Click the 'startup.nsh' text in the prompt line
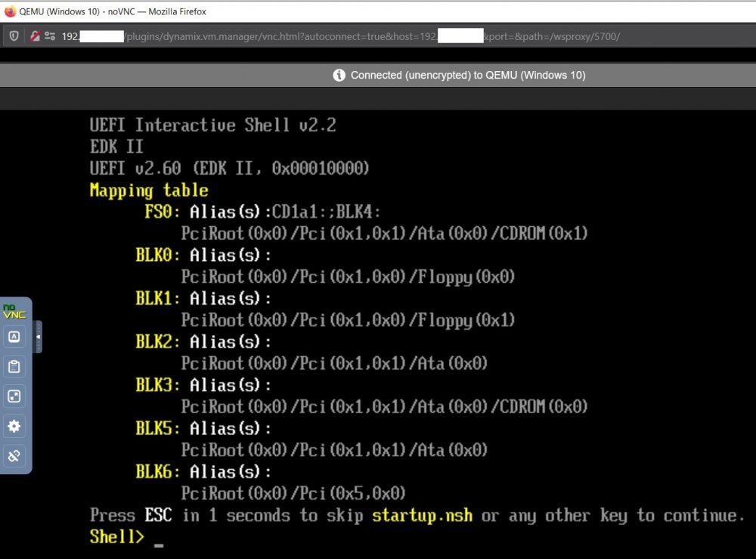This screenshot has height=559, width=756. [x=423, y=515]
